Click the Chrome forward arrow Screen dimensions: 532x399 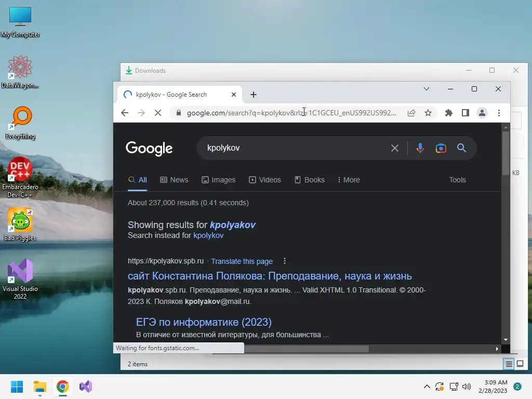point(141,113)
